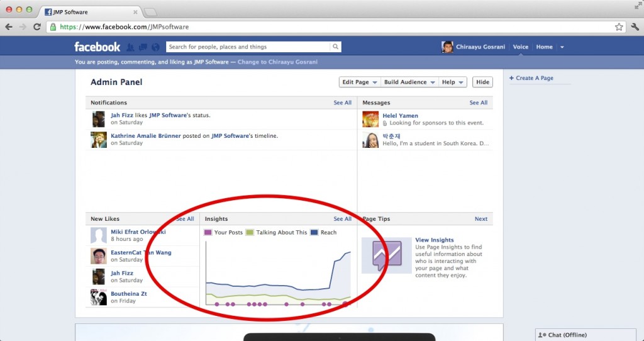Open the Chiraayu Gosrani profile link

480,47
